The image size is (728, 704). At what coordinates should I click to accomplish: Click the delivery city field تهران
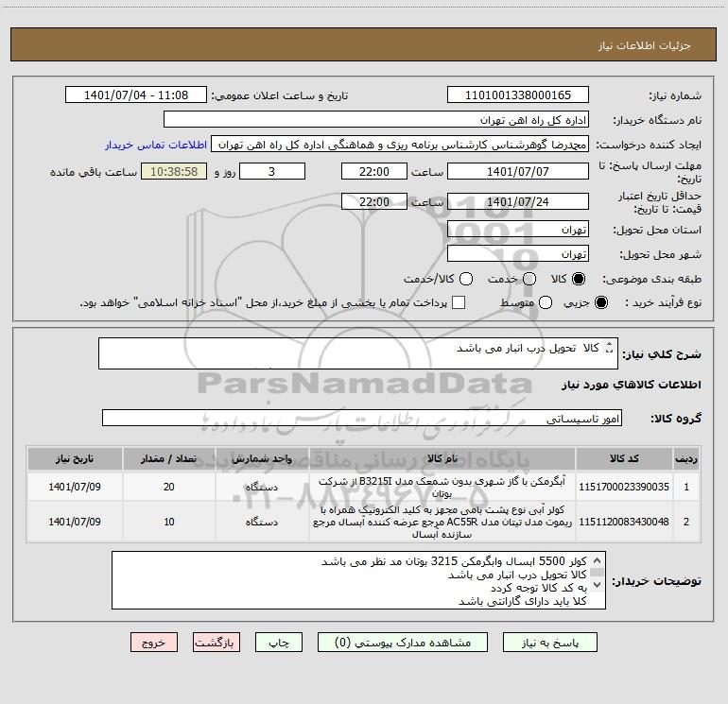pos(518,254)
